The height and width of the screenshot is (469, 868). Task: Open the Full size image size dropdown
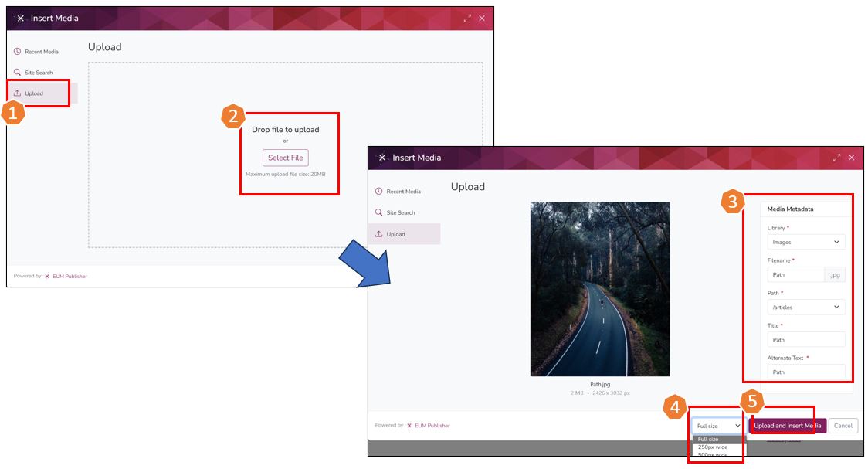(718, 426)
